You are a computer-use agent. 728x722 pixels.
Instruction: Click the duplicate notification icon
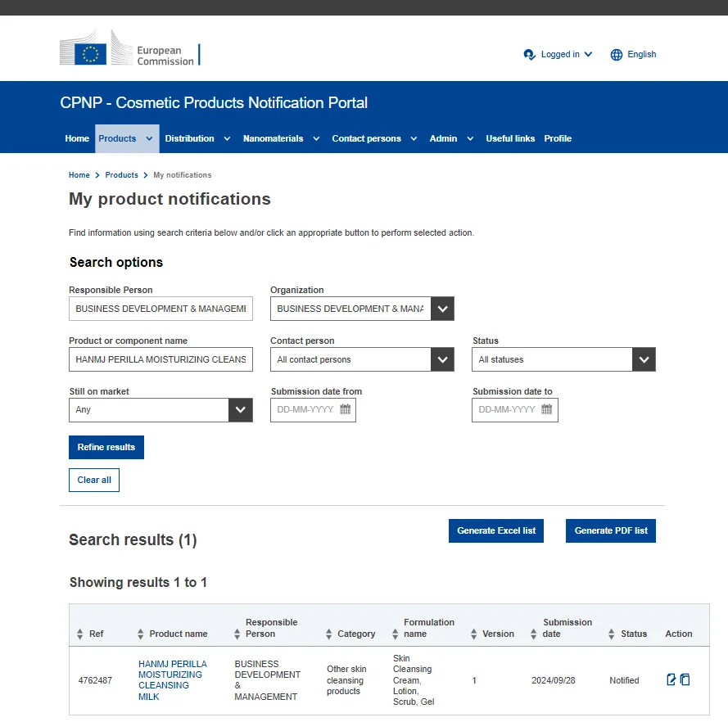point(685,679)
